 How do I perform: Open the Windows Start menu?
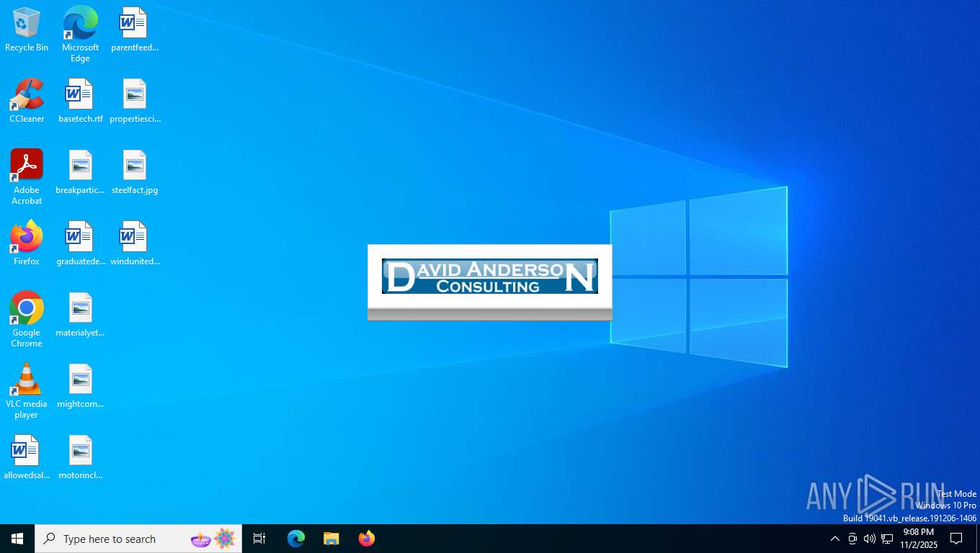click(x=17, y=539)
